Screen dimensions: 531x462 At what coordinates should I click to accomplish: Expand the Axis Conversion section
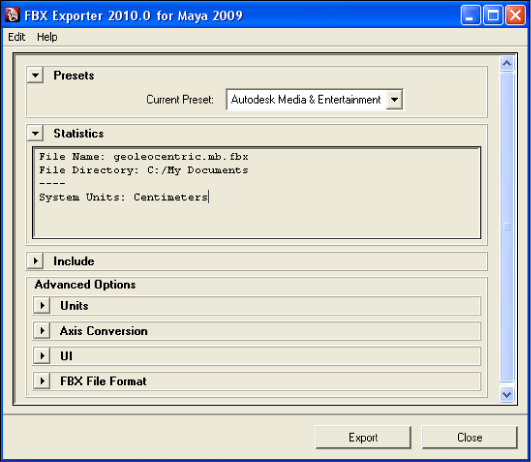[x=42, y=331]
